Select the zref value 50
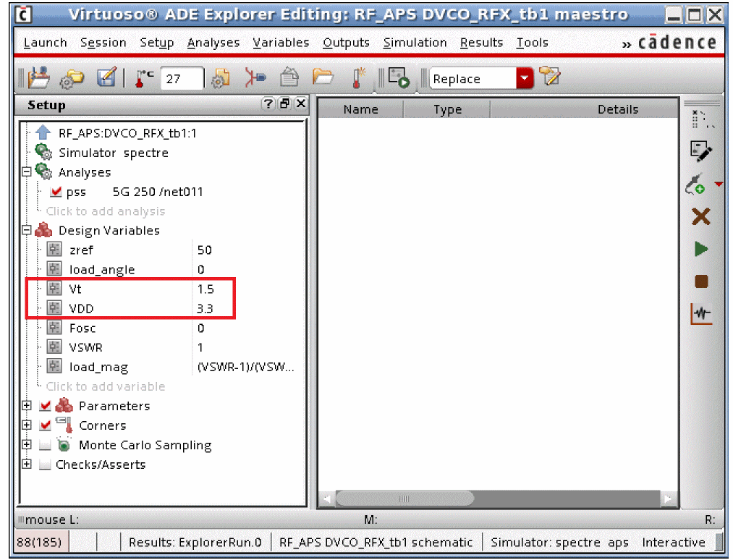The image size is (733, 560). [x=204, y=250]
